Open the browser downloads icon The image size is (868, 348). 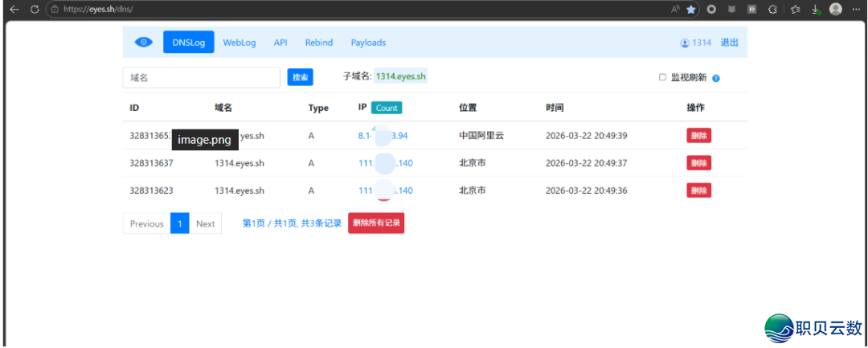coord(815,9)
